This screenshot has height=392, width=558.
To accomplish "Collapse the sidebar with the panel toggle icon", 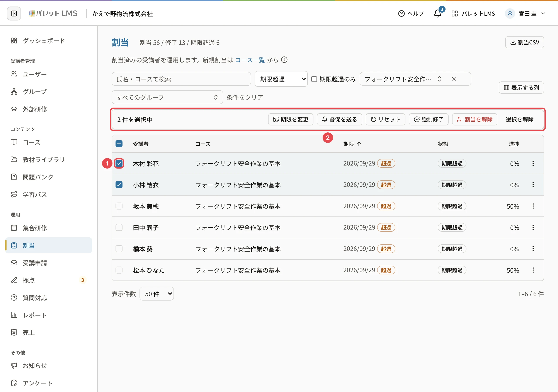I will 14,13.
